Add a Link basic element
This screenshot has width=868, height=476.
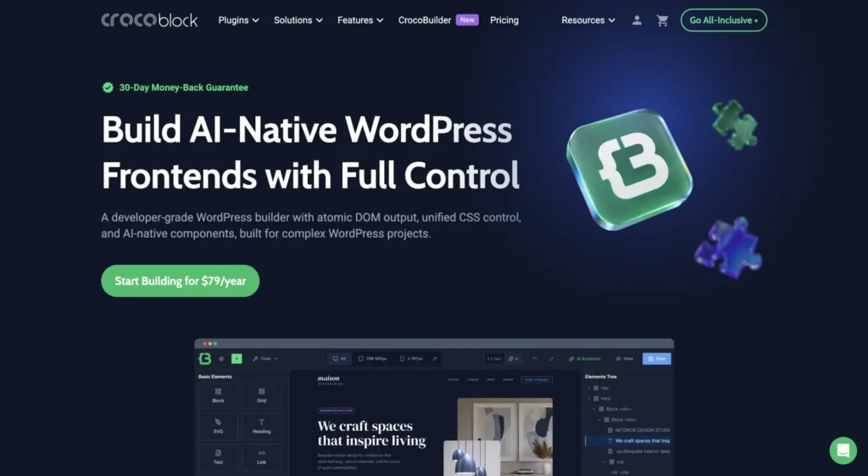tap(261, 457)
